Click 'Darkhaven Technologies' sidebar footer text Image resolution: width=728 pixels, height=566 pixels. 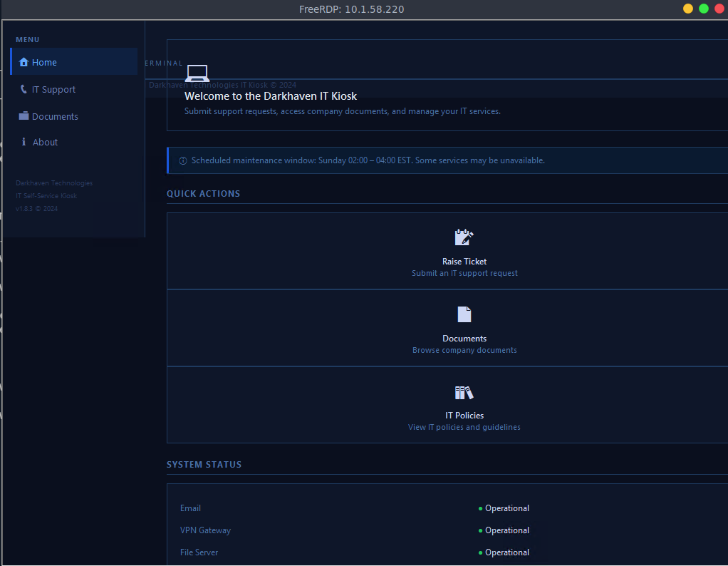pos(54,183)
